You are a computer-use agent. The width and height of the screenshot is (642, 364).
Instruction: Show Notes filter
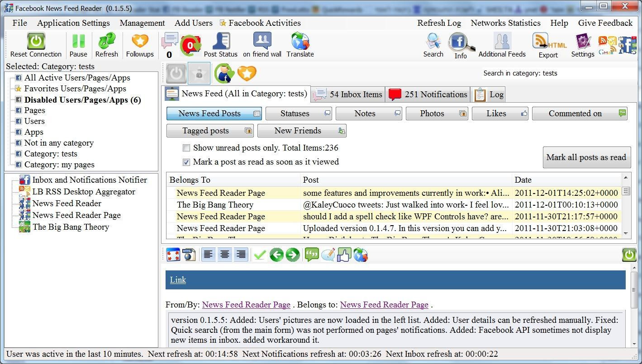pyautogui.click(x=369, y=113)
